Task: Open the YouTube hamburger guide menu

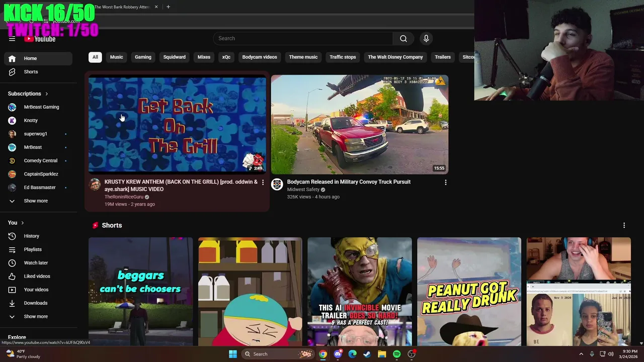Action: (x=12, y=39)
